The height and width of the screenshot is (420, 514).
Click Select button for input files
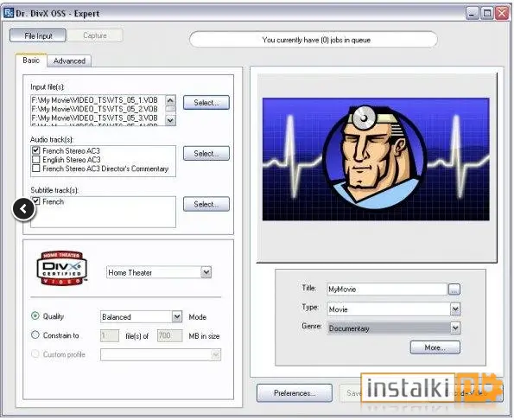pyautogui.click(x=206, y=103)
